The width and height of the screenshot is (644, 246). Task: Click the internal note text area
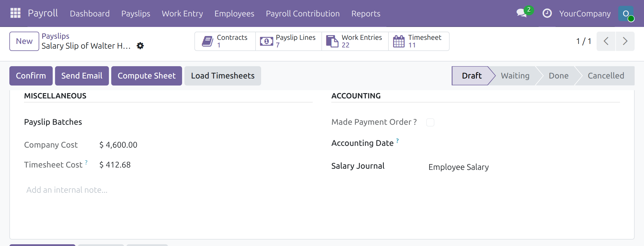tap(168, 190)
